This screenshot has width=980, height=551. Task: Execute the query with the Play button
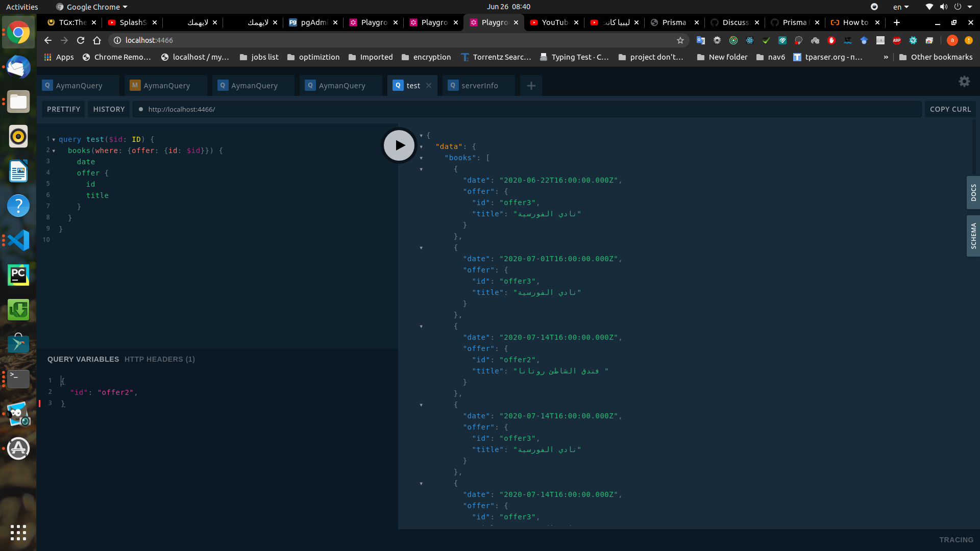[x=399, y=145]
